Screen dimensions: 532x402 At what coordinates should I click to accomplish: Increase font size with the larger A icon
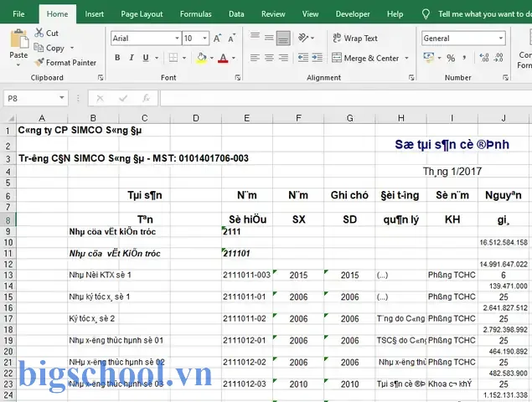217,39
